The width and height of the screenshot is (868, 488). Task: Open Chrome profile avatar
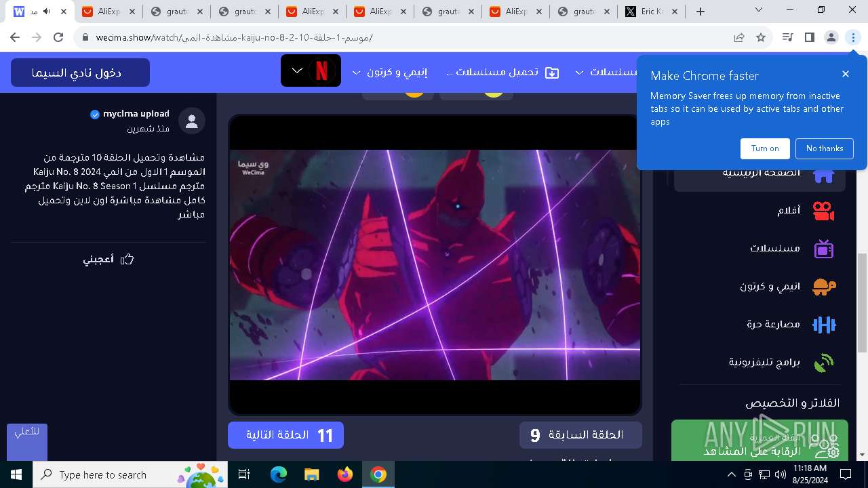click(x=831, y=37)
